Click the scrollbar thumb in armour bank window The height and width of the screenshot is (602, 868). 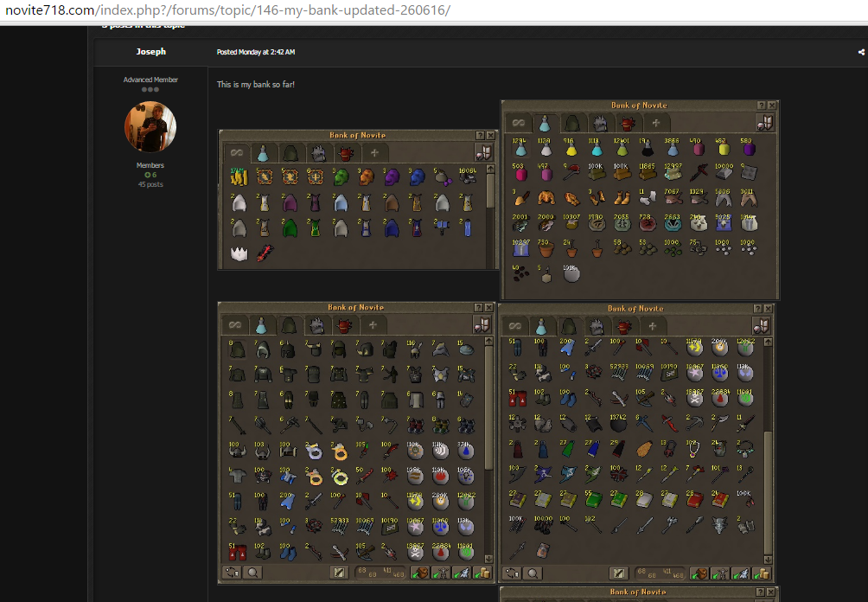488,409
